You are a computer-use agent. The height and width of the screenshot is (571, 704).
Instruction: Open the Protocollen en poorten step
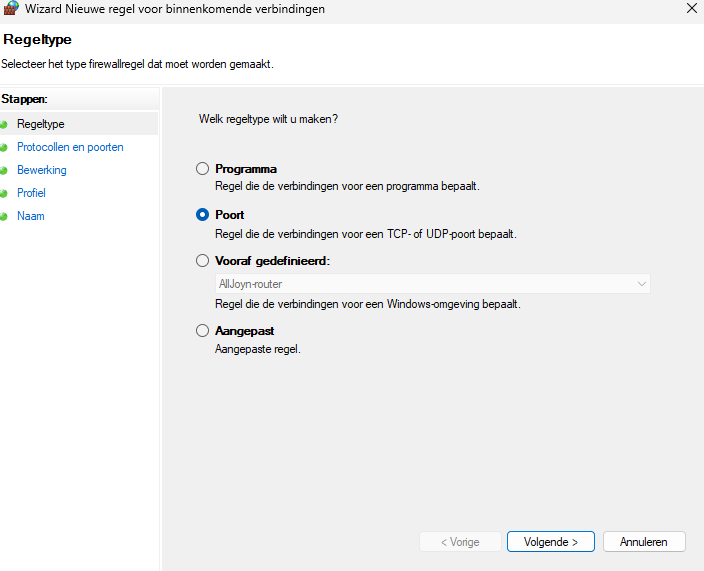[70, 147]
